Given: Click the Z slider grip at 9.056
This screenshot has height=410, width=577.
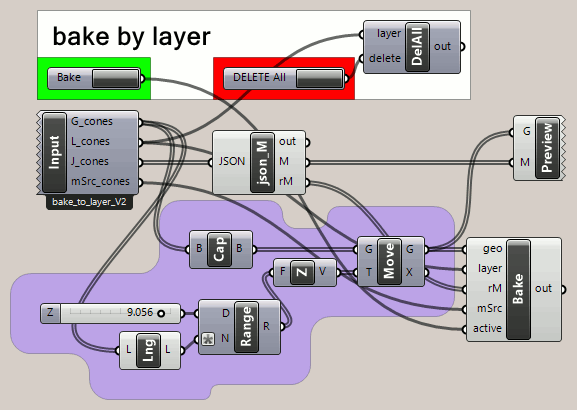Looking at the screenshot, I should 161,314.
